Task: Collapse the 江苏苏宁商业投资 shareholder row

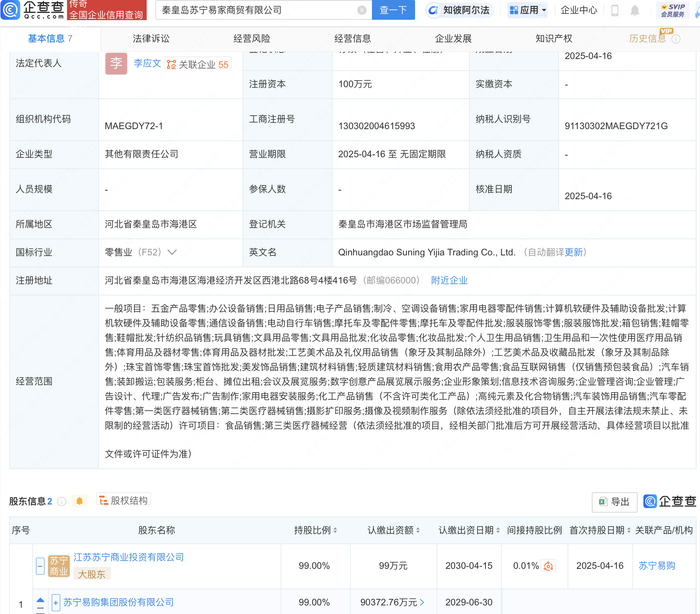Action: pos(40,566)
